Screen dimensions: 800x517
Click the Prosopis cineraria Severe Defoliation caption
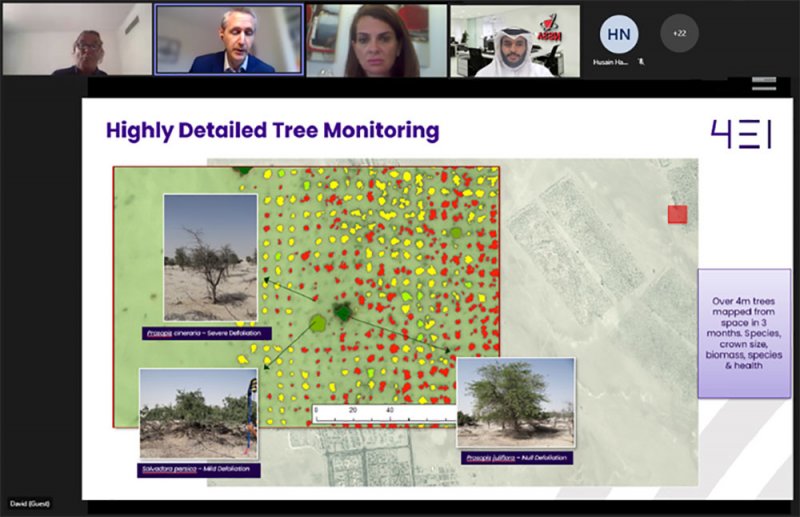coord(207,333)
